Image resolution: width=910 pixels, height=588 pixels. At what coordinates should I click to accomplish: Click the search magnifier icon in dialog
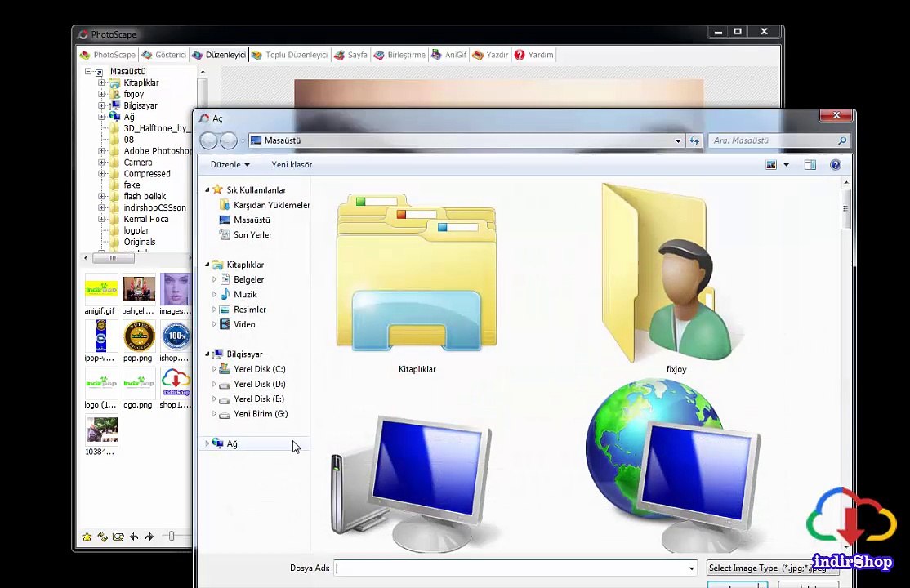pos(842,140)
